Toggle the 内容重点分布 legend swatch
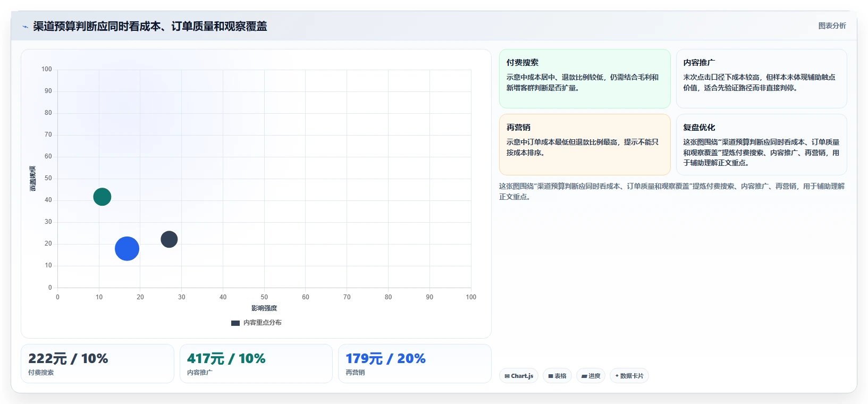 tap(235, 323)
